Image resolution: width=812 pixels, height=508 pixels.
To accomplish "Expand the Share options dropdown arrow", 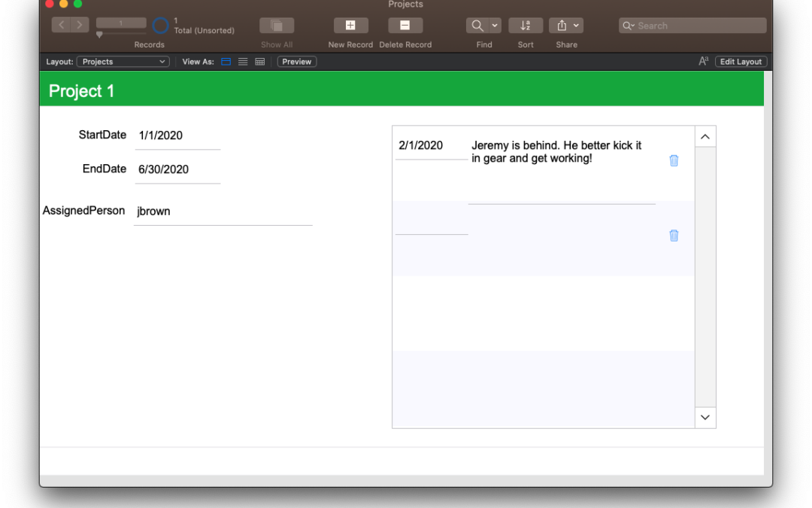I will (577, 26).
